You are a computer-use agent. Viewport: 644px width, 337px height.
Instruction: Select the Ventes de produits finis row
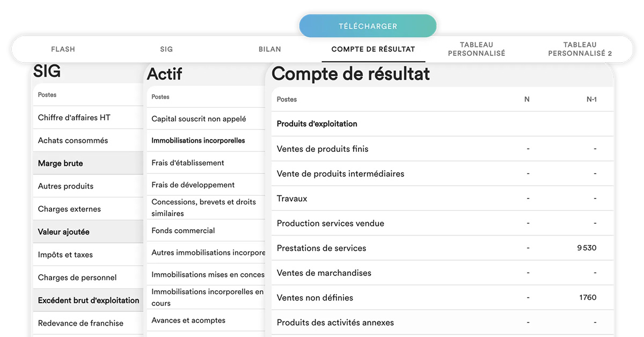point(323,149)
